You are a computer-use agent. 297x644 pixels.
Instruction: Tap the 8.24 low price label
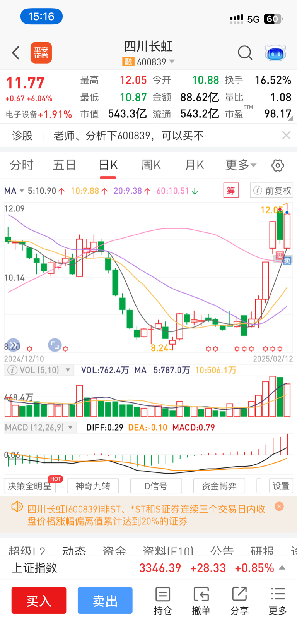[159, 348]
